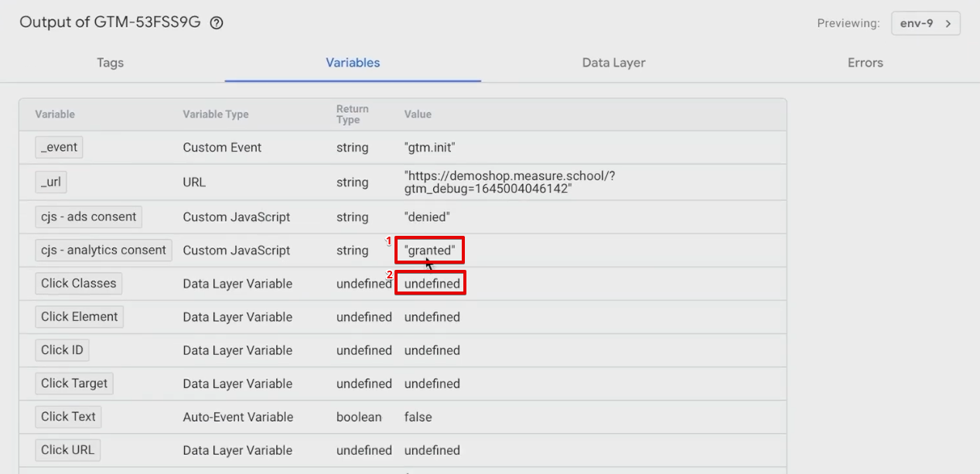980x474 pixels.
Task: Select the Click Element variable chip
Action: [x=80, y=317]
